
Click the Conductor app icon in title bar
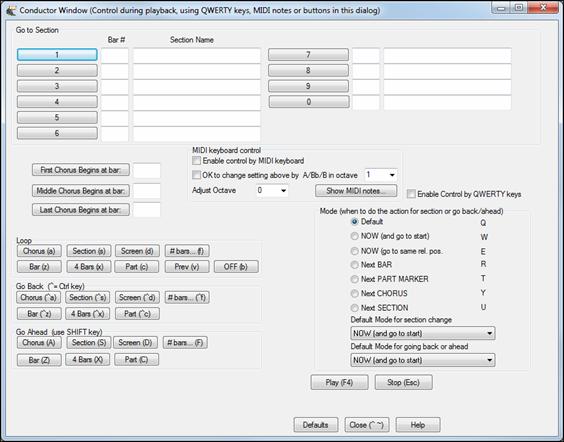(11, 10)
